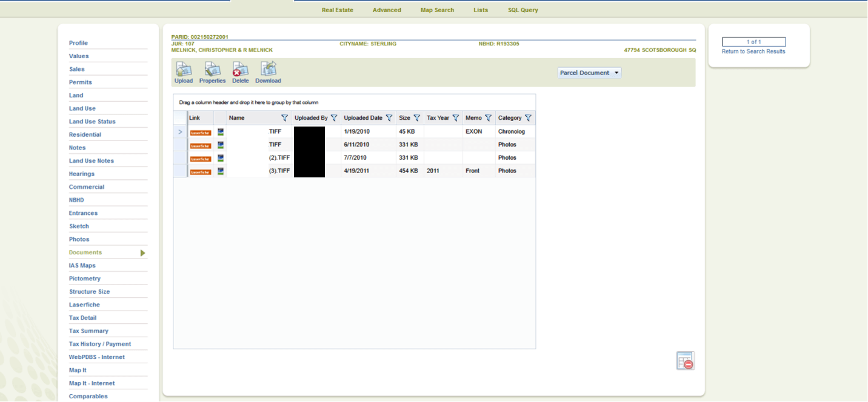Open Comparables sidebar page

pyautogui.click(x=88, y=397)
